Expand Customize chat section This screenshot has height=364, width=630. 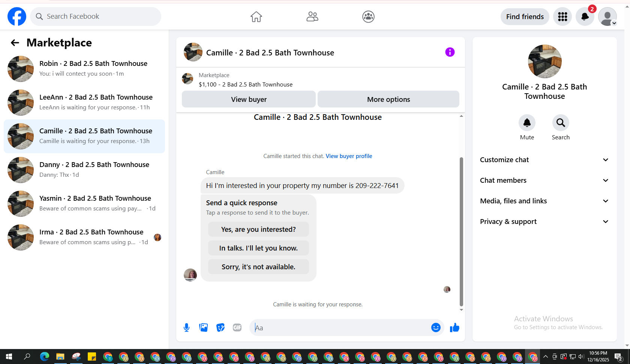(x=544, y=160)
